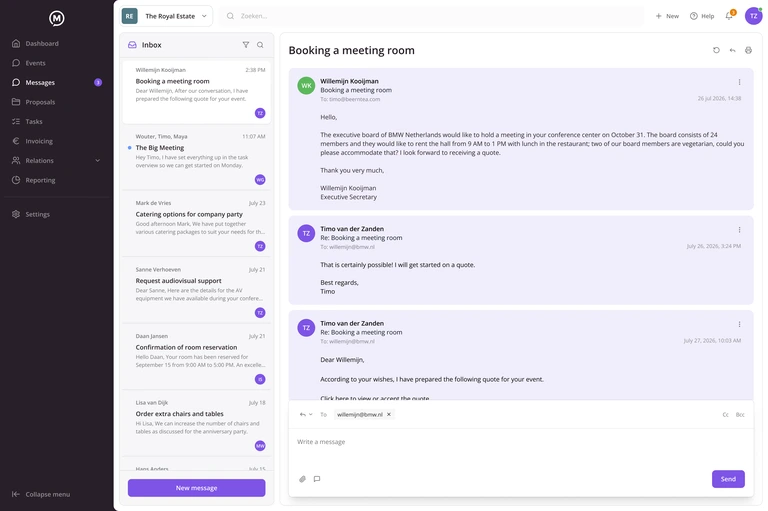Click the unread badge next to Messages
This screenshot has width=768, height=511.
click(x=98, y=82)
